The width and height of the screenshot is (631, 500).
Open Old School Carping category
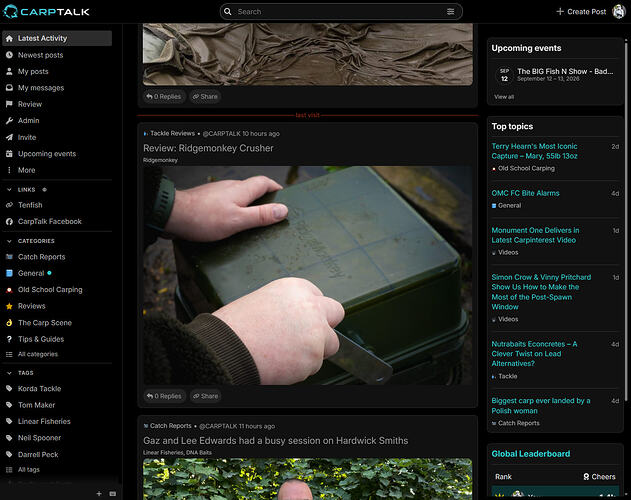point(50,290)
